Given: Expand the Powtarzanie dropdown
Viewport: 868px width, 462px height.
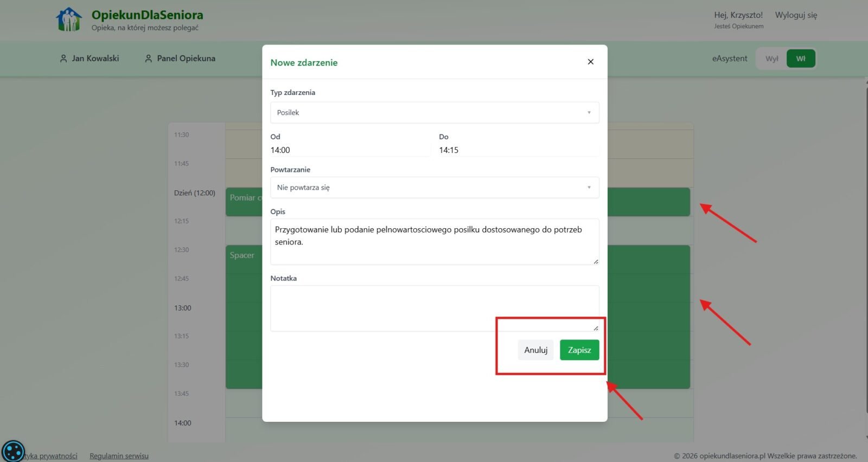Looking at the screenshot, I should (x=434, y=188).
